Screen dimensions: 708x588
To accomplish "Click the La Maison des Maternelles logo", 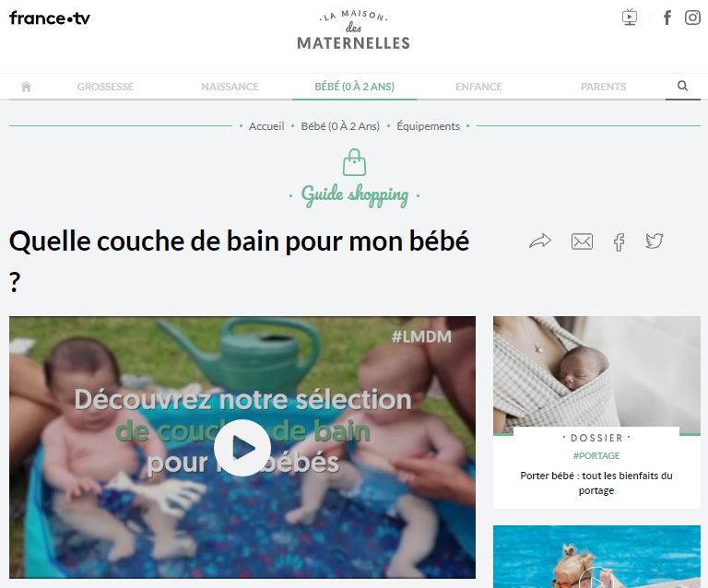I will point(354,30).
